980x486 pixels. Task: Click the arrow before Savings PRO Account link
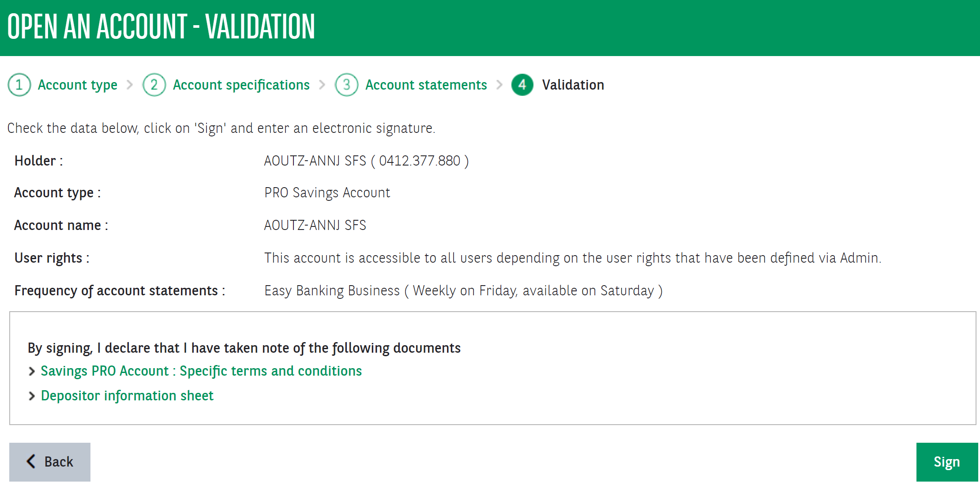point(32,371)
